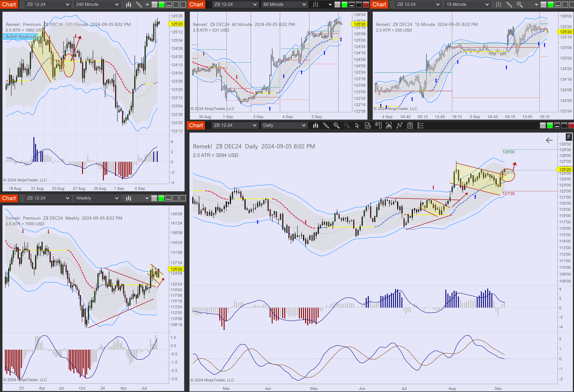
Task: Open the Indicators icon on the Daily chart toolbar
Action: coord(389,126)
